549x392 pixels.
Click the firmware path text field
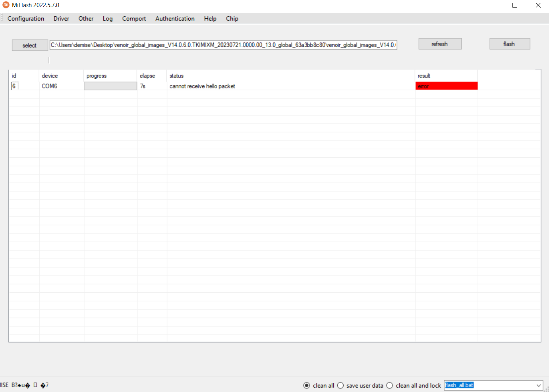[x=223, y=45]
